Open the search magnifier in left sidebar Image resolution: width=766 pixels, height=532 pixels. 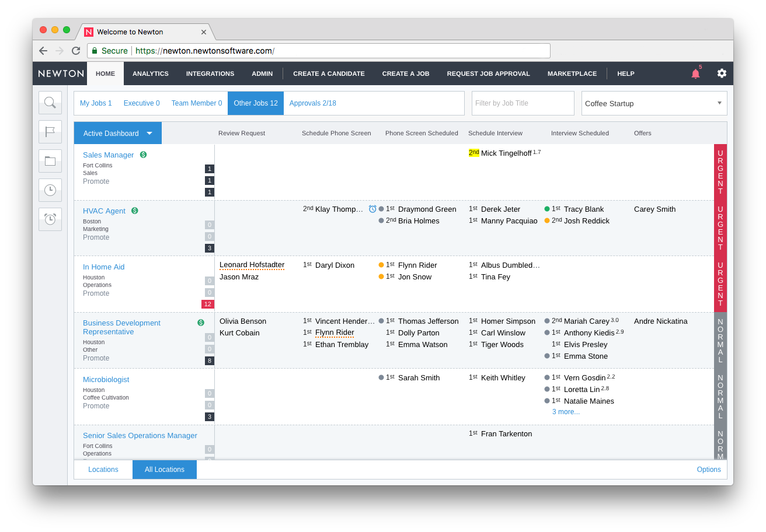[x=50, y=103]
